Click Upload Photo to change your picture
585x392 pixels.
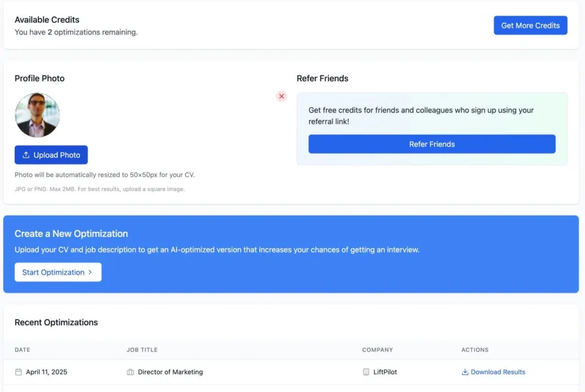(51, 155)
